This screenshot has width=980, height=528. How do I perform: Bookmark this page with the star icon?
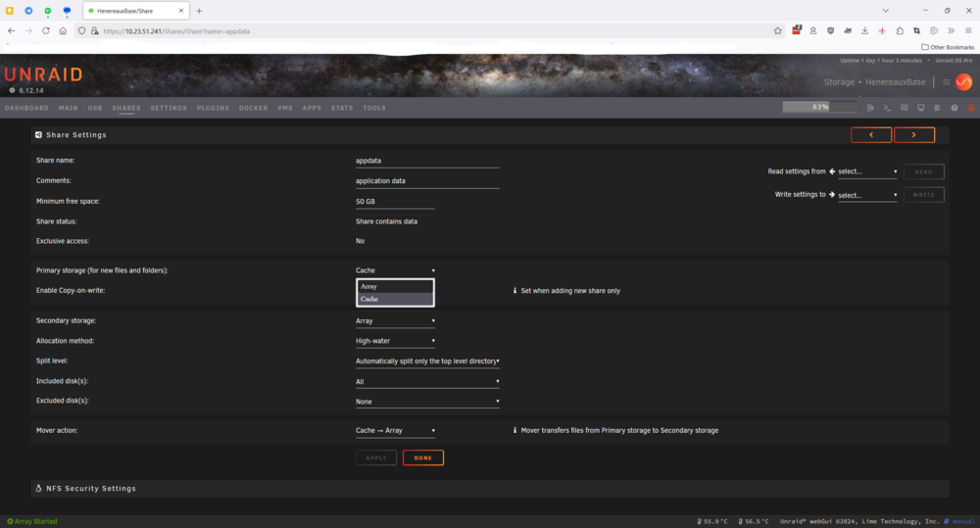point(777,30)
